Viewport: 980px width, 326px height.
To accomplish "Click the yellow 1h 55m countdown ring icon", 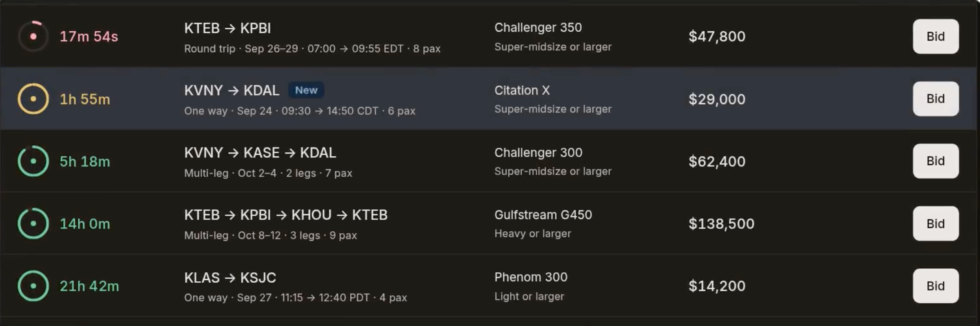I will (x=33, y=99).
